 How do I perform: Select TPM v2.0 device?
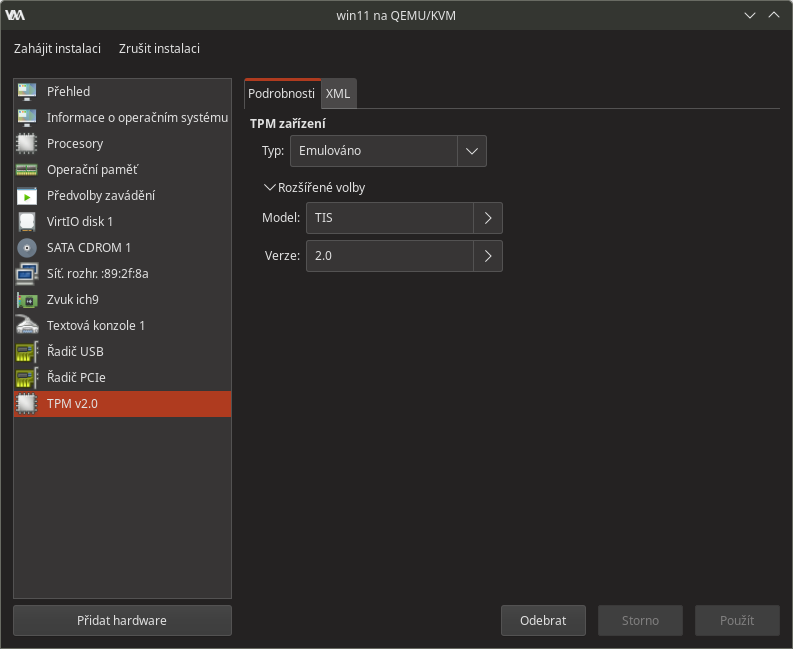tap(122, 404)
